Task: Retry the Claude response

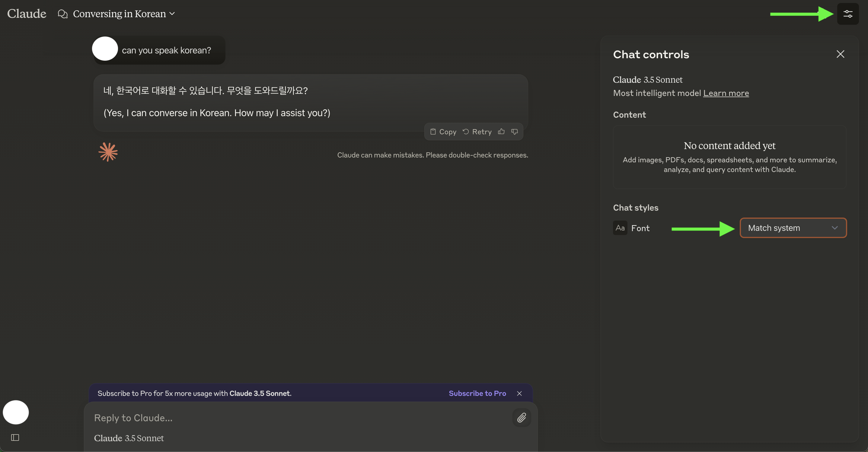Action: [477, 132]
